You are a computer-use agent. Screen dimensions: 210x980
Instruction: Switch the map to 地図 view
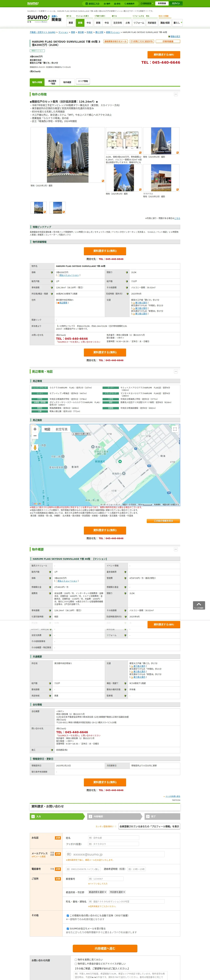pyautogui.click(x=47, y=429)
